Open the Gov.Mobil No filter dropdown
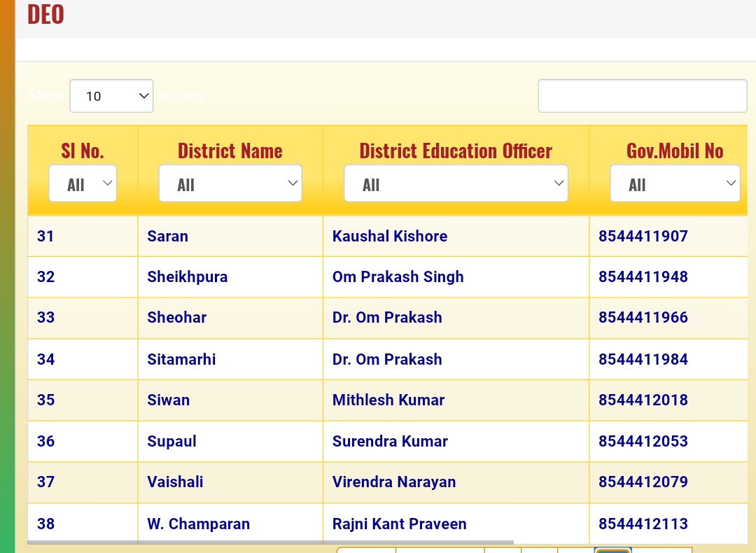The image size is (756, 553). 674,183
